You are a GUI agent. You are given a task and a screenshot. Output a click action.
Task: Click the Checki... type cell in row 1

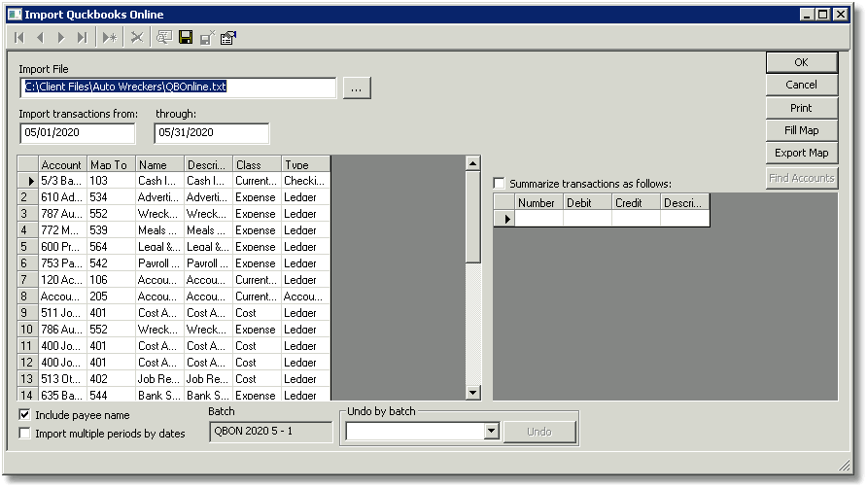pos(305,181)
